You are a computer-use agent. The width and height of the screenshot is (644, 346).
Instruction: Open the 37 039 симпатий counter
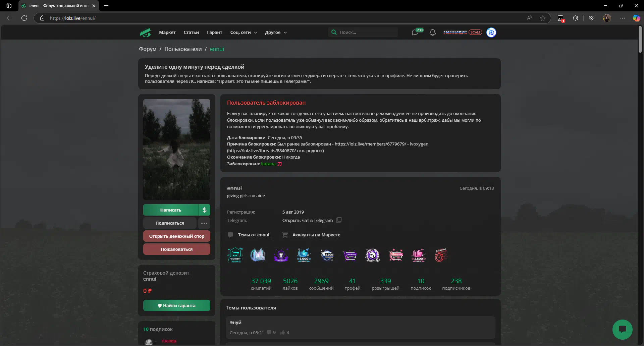coord(261,284)
